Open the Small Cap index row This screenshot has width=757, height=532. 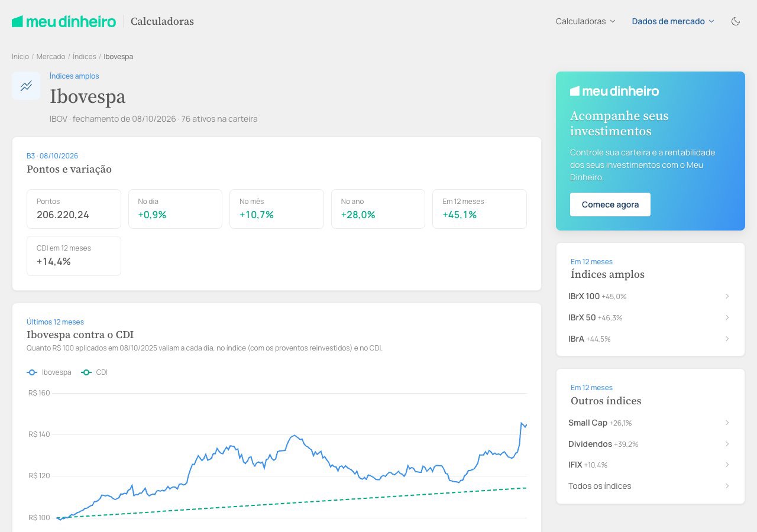[x=651, y=423]
